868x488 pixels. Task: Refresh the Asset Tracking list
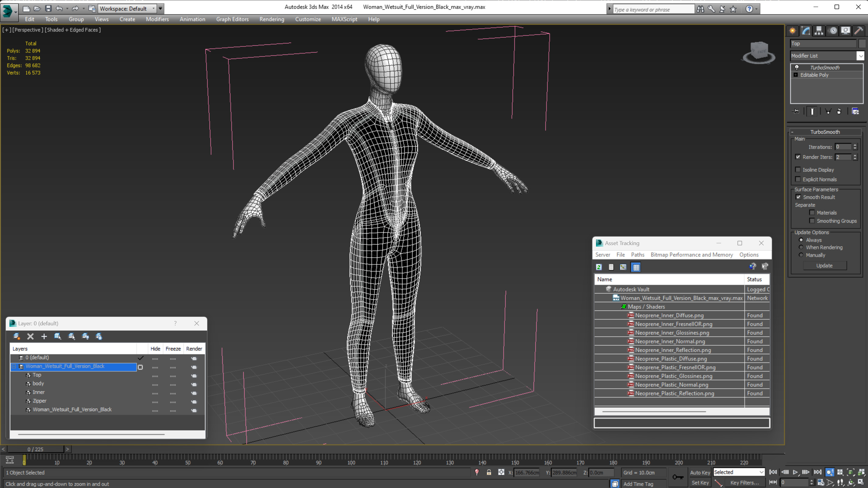click(x=599, y=267)
